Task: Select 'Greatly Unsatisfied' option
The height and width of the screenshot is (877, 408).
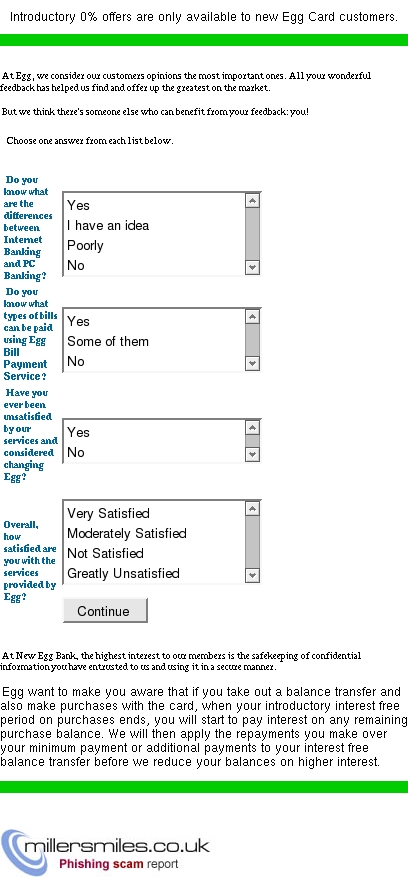Action: (x=123, y=573)
